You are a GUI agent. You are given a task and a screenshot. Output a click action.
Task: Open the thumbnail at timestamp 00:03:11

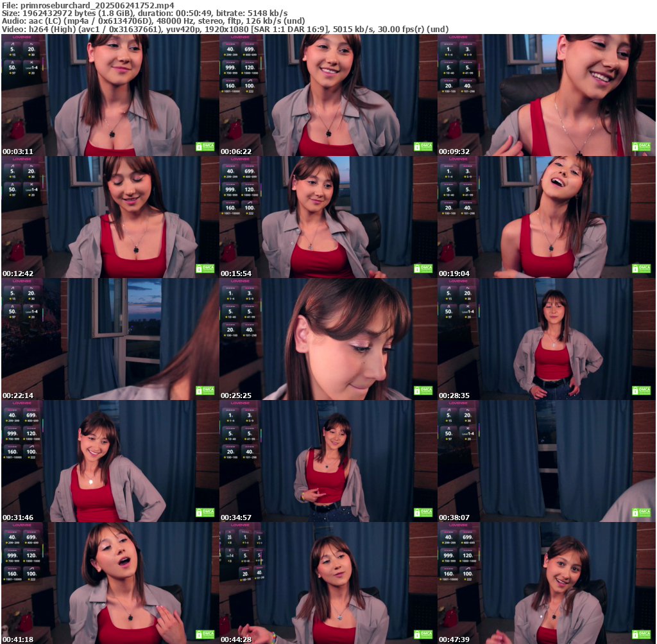tap(110, 95)
